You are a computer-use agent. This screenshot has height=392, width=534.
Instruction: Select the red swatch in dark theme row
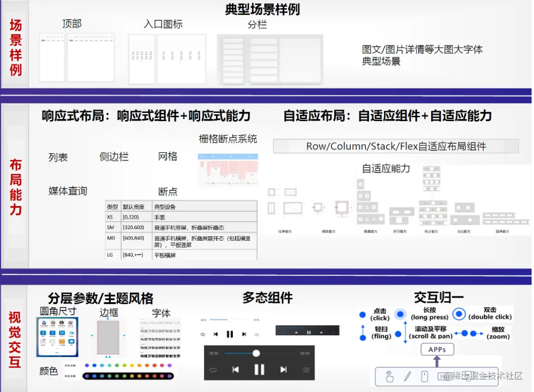(x=155, y=376)
